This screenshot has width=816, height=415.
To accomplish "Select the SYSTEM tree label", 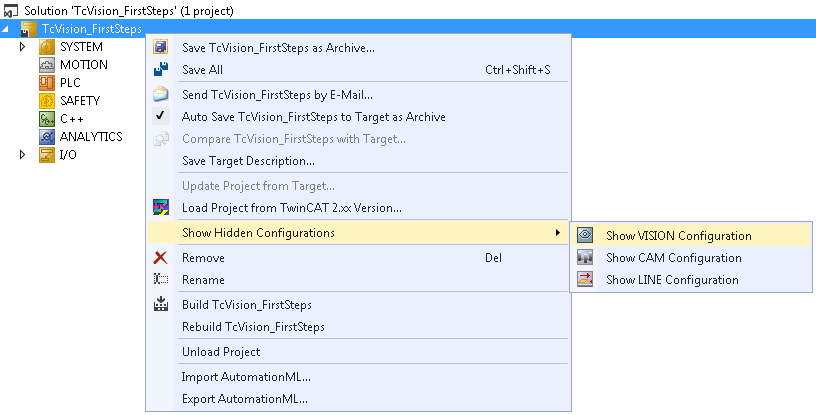I will [81, 47].
